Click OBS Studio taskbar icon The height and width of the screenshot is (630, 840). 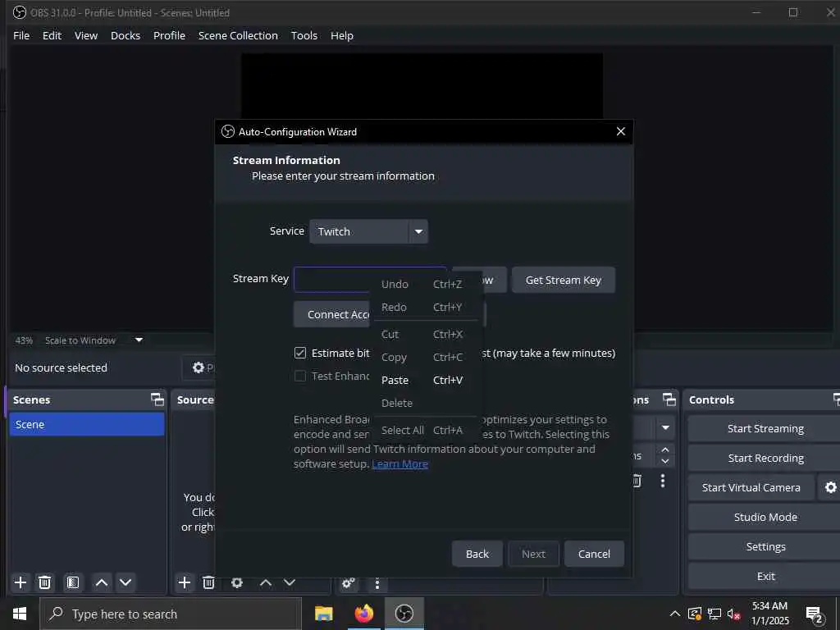coord(404,614)
